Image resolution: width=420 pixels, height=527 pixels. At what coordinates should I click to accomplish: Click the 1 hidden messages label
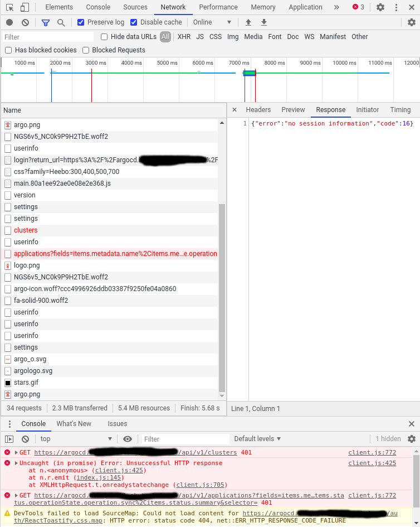coord(388,438)
